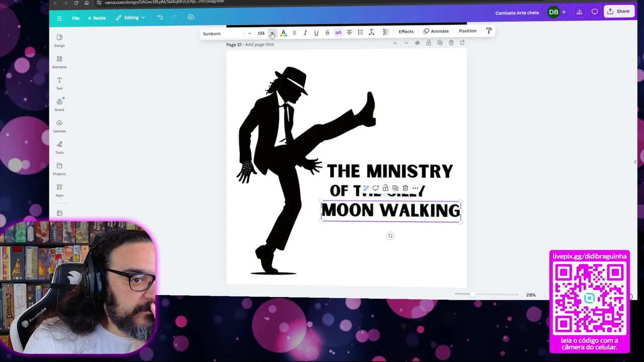Screen dimensions: 644x362
Task: Undo the last action
Action: tap(160, 17)
